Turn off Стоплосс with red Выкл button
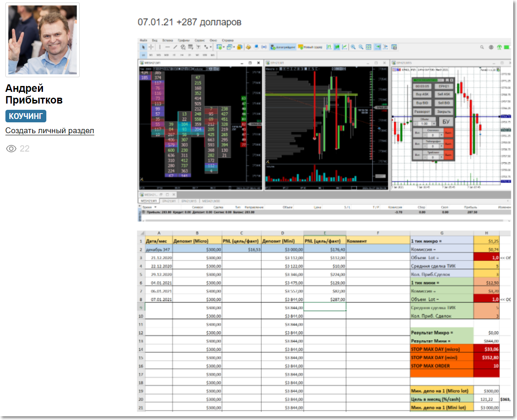This screenshot has height=420, width=517. pyautogui.click(x=448, y=133)
